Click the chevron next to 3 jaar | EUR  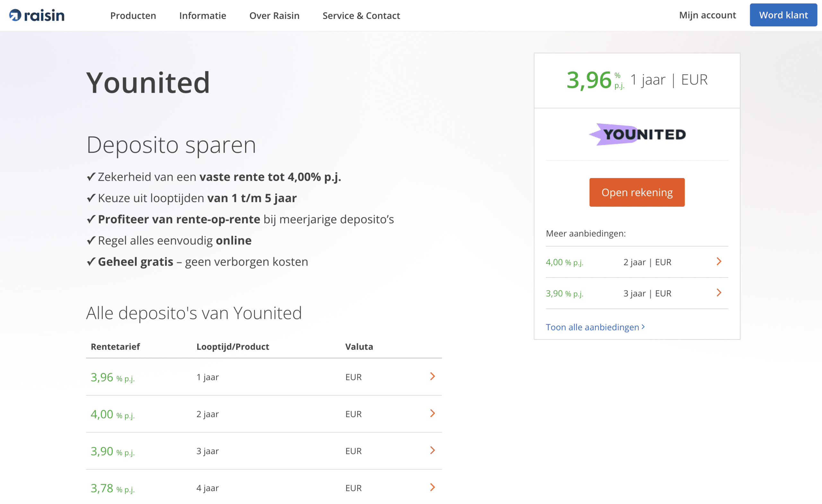(719, 293)
